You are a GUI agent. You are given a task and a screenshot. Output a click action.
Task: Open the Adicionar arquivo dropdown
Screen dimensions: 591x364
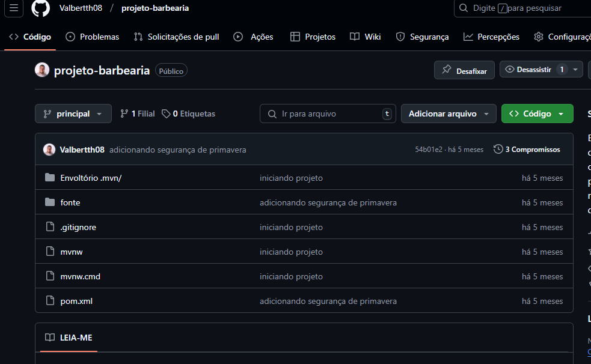coord(449,114)
